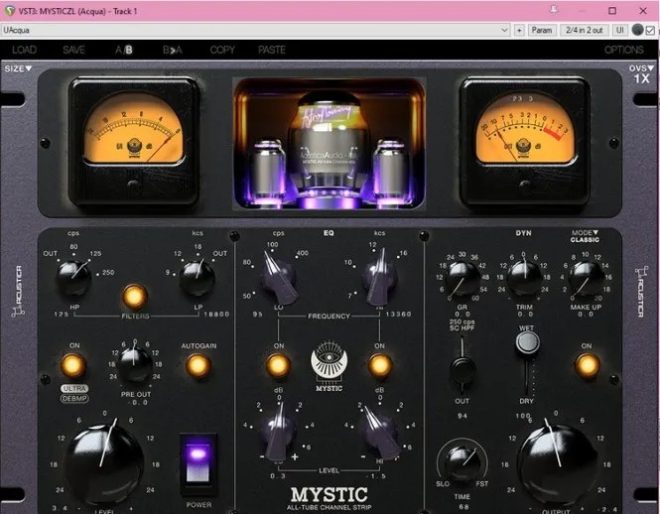Viewport: 660px width, 514px height.
Task: Click the large OUTPUT knob
Action: pyautogui.click(x=556, y=464)
